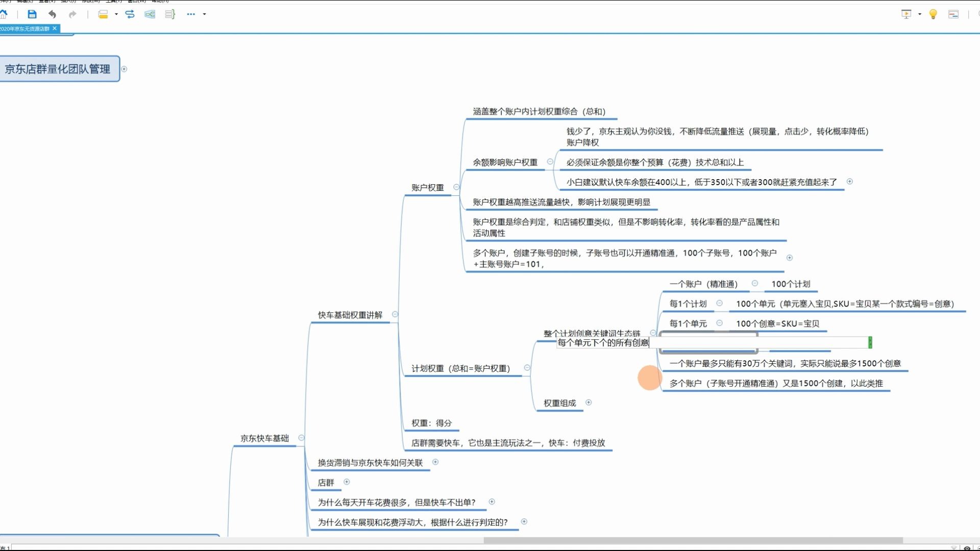980x551 pixels.
Task: Select the 100个计划 topic
Action: coord(791,284)
